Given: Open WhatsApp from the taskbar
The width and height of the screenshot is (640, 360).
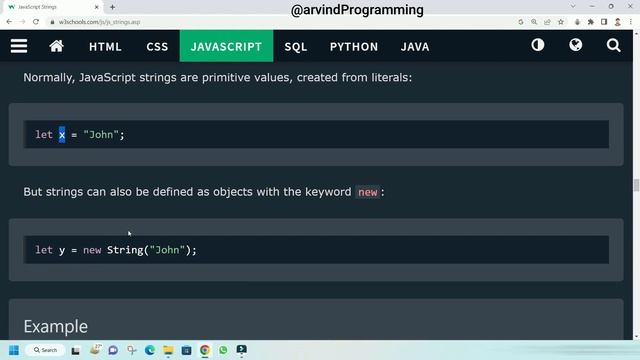Looking at the screenshot, I should pyautogui.click(x=223, y=350).
